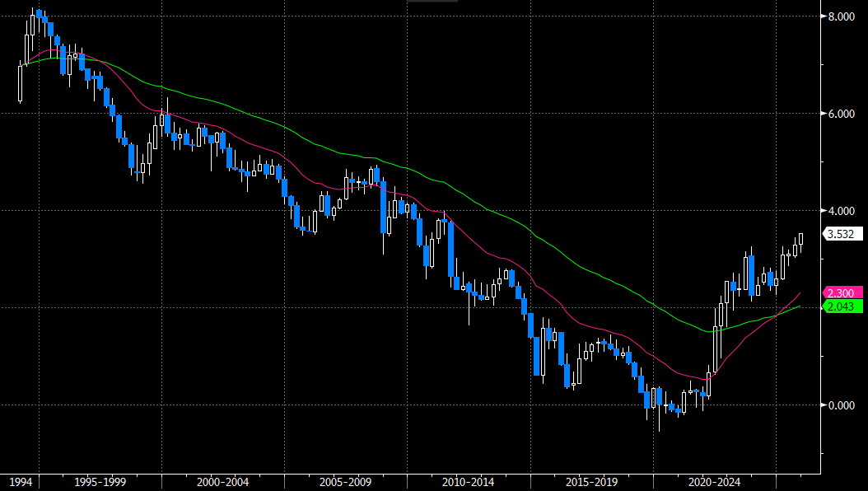This screenshot has height=491, width=868.
Task: Click the 1994 x-axis label
Action: coord(21,482)
